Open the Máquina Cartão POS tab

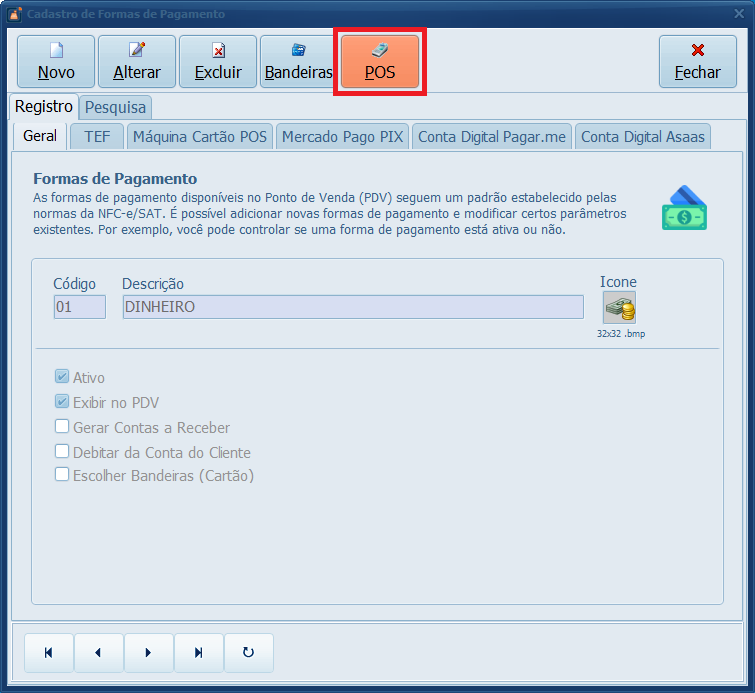tap(200, 137)
